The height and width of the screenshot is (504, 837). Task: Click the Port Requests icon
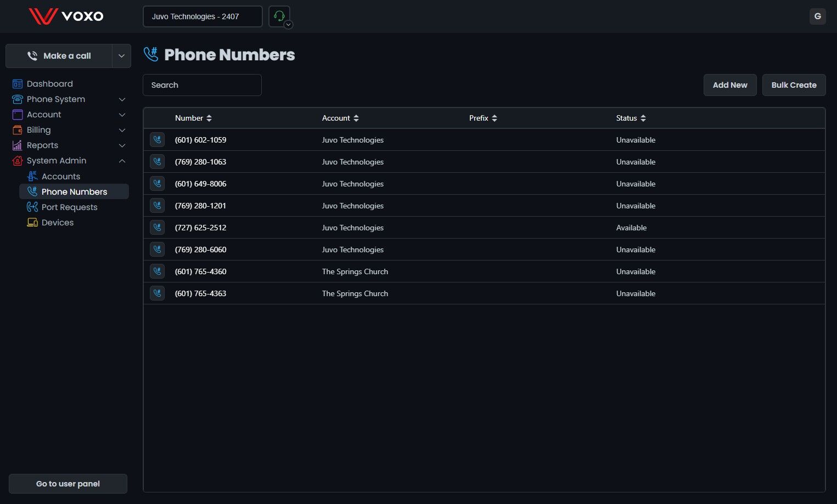tap(32, 207)
